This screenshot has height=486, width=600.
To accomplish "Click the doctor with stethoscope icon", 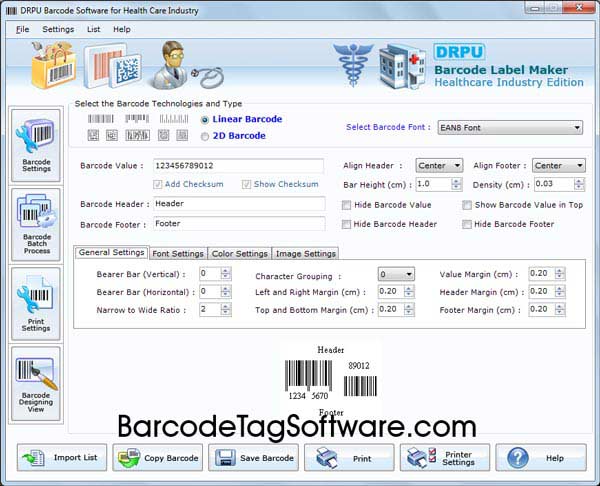I will pyautogui.click(x=188, y=65).
